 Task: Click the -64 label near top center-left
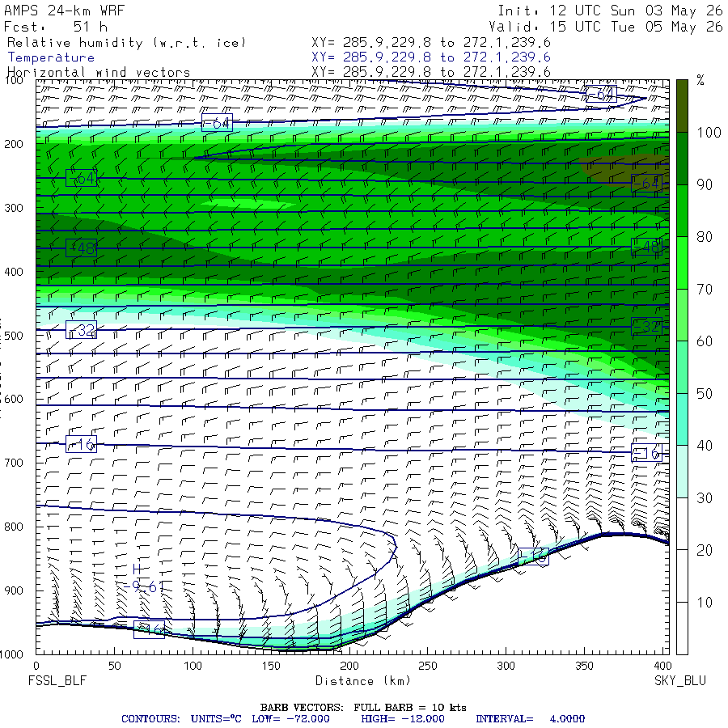(x=217, y=123)
